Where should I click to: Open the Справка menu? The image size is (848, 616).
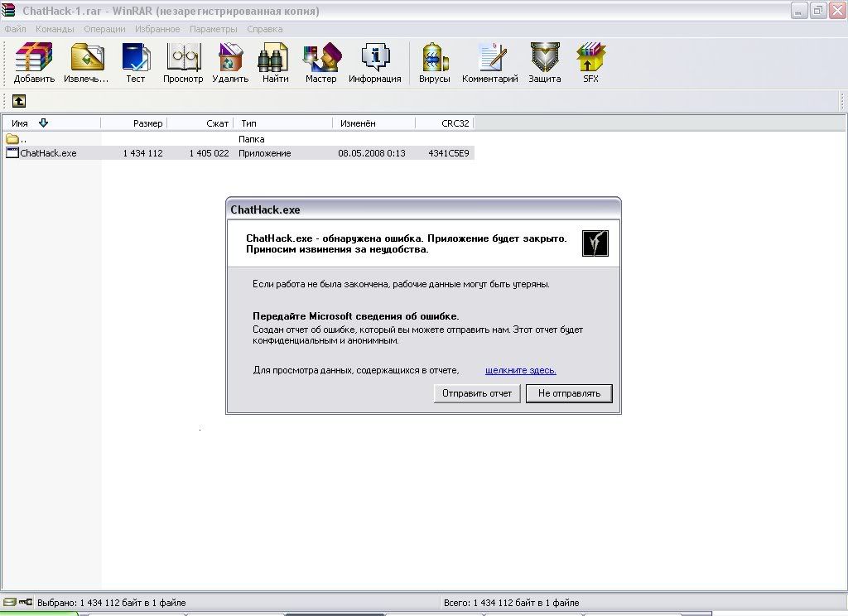(265, 29)
